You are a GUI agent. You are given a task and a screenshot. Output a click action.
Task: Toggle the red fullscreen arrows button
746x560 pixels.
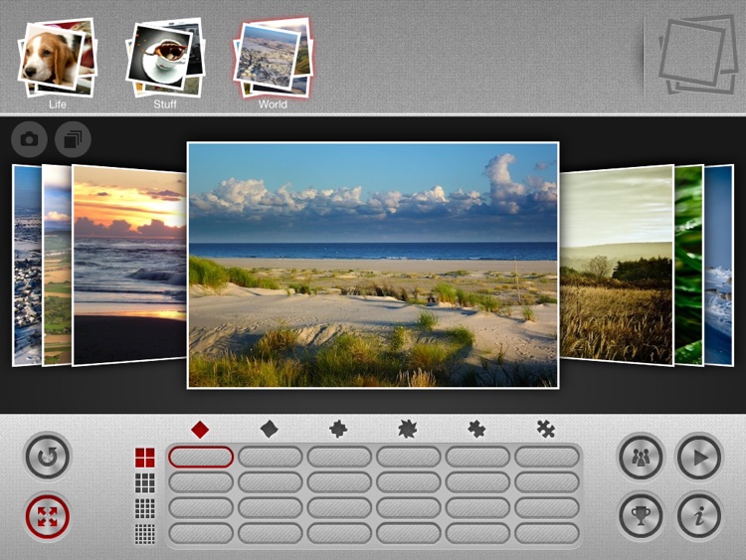pyautogui.click(x=47, y=516)
